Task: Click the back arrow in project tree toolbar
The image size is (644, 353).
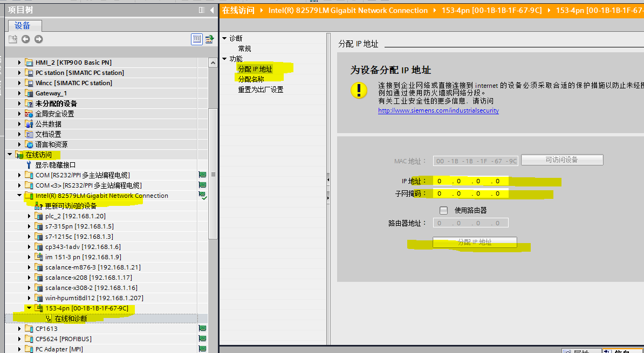Action: click(x=25, y=39)
